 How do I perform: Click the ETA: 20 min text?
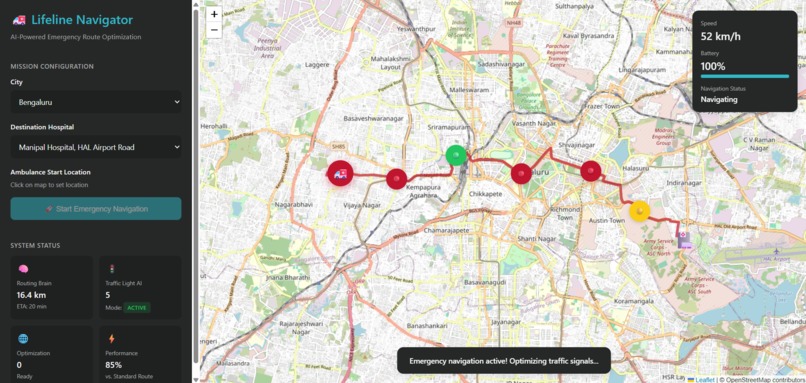(31, 306)
